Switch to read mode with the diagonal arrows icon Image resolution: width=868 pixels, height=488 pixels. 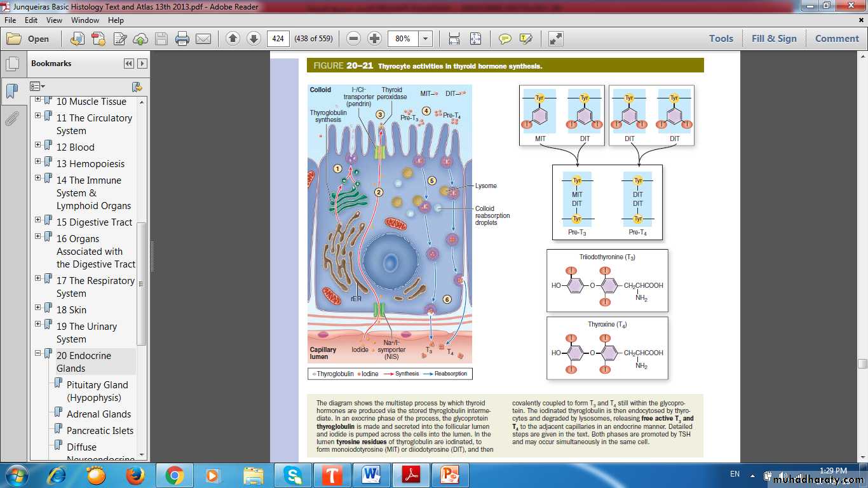tap(555, 39)
